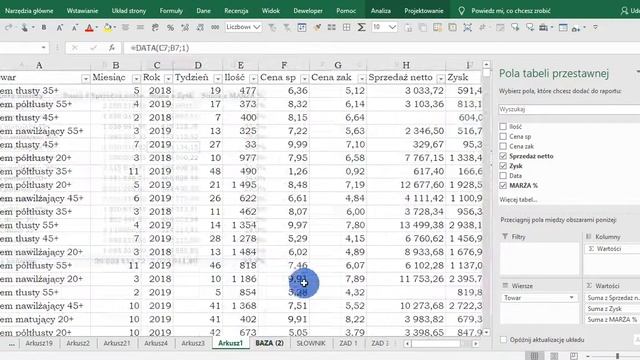The image size is (640, 360).
Task: Open the Analiza ribbon tab
Action: pos(381,11)
